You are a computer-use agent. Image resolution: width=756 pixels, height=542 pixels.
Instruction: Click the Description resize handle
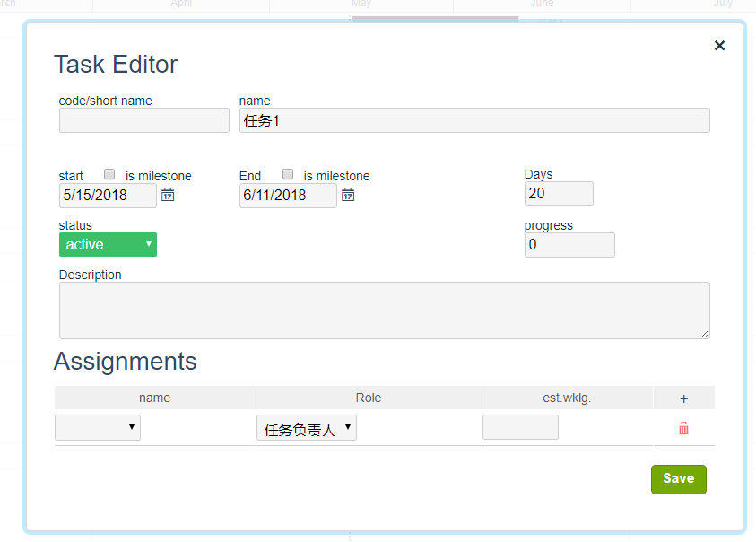(704, 334)
